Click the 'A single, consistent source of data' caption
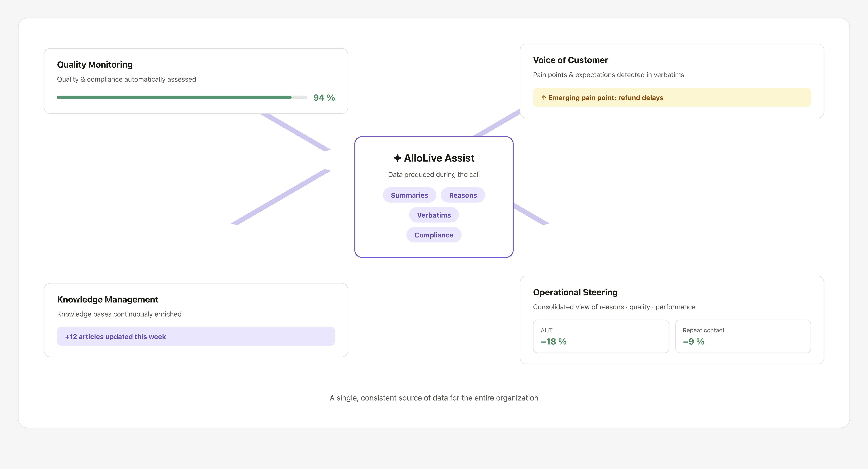Screen dimensions: 868x469 point(434,398)
